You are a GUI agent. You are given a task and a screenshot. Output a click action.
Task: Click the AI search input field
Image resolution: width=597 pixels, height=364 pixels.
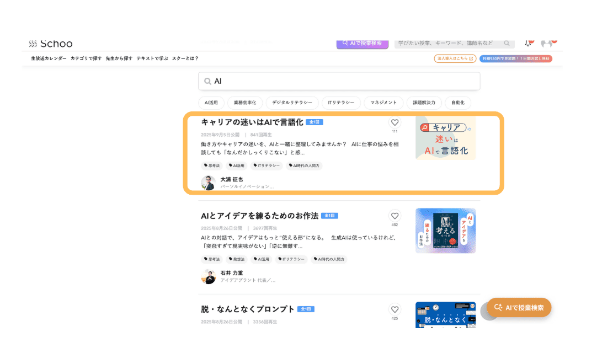pyautogui.click(x=342, y=81)
